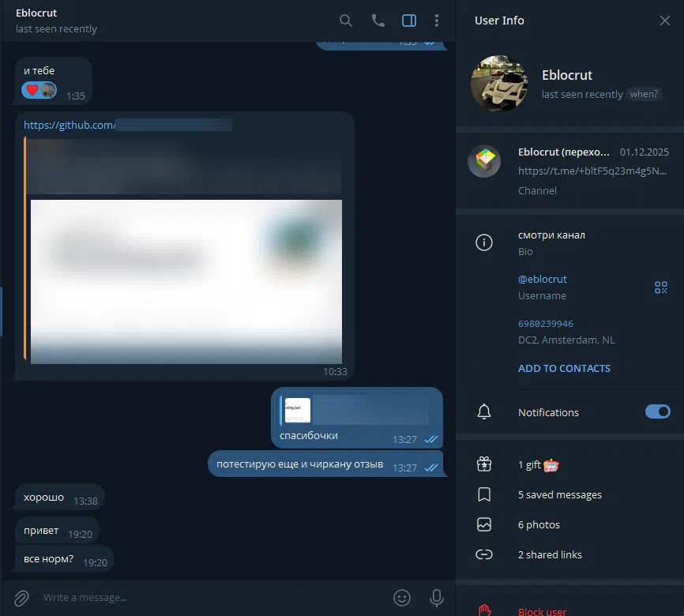Image resolution: width=684 pixels, height=616 pixels.
Task: Open search in chat
Action: (x=346, y=21)
